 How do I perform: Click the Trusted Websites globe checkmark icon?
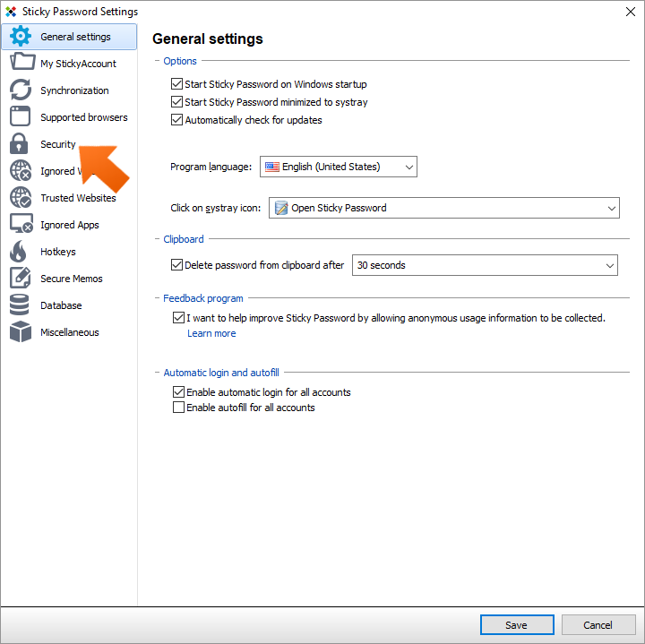(x=21, y=197)
